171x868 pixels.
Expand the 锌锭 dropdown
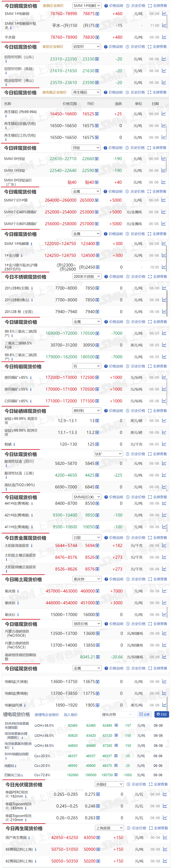click(86, 148)
